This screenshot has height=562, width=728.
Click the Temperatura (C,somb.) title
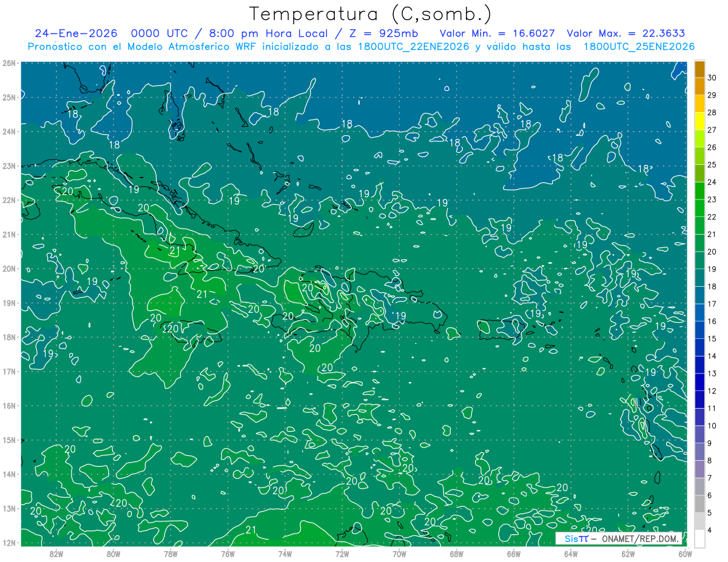coord(370,14)
